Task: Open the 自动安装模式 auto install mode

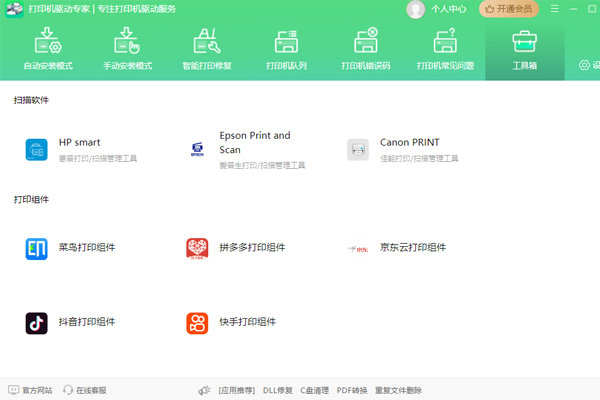Action: click(48, 50)
